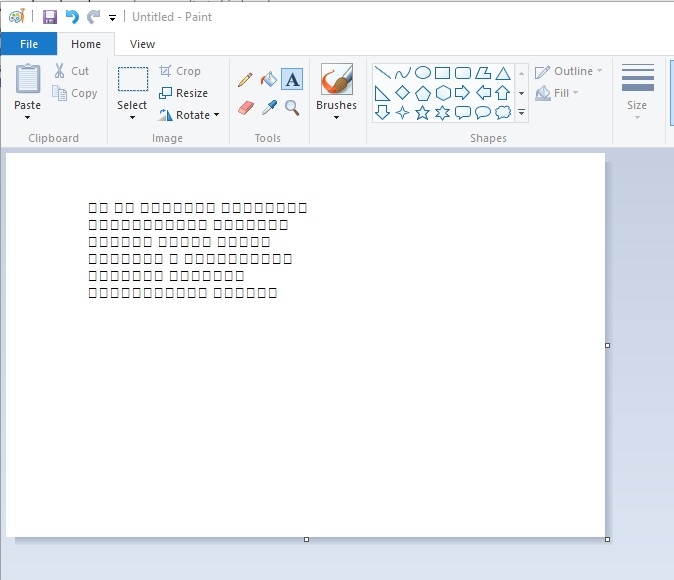The image size is (674, 580).
Task: Select the Color picker eyedropper tool
Action: (270, 107)
